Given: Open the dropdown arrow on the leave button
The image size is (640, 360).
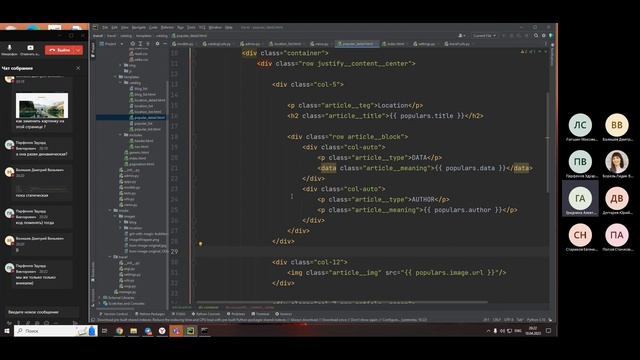Looking at the screenshot, I should (x=78, y=50).
